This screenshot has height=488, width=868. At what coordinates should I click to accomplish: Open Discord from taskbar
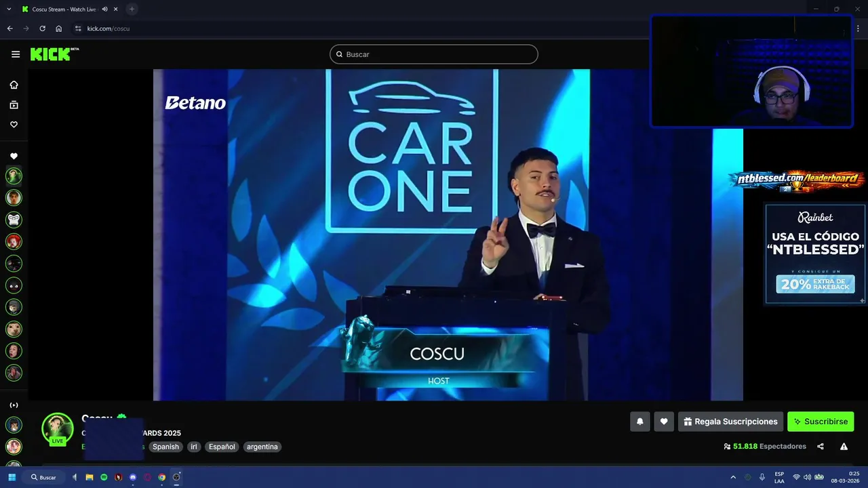[133, 477]
